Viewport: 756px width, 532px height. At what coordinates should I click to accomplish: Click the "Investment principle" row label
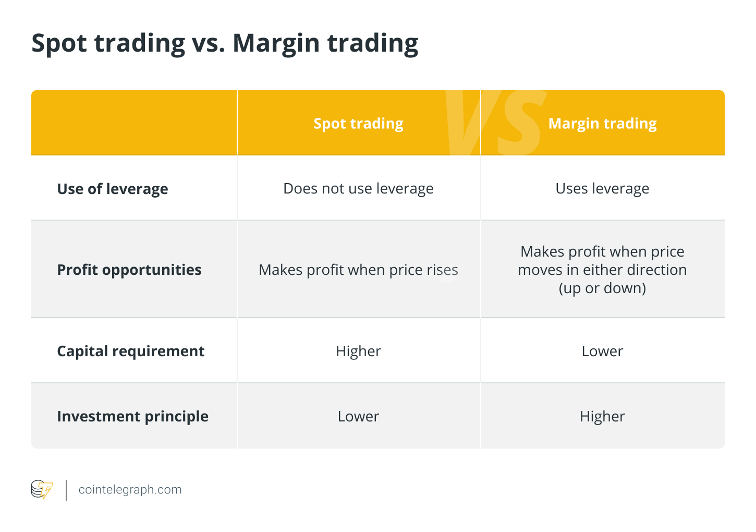tap(132, 416)
